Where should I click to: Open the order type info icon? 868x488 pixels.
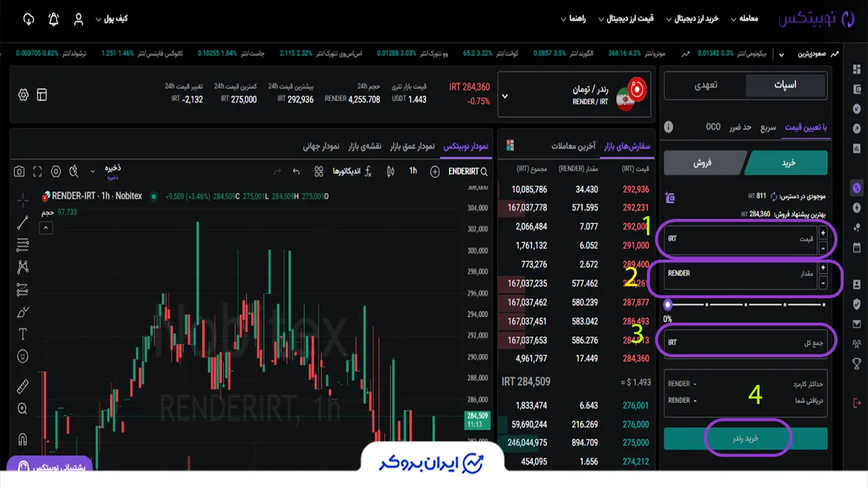coord(669,127)
